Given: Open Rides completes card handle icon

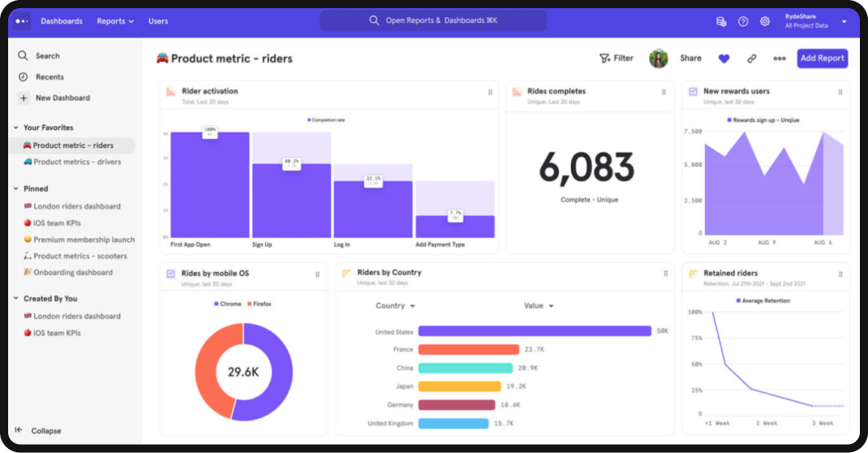Looking at the screenshot, I should 664,93.
